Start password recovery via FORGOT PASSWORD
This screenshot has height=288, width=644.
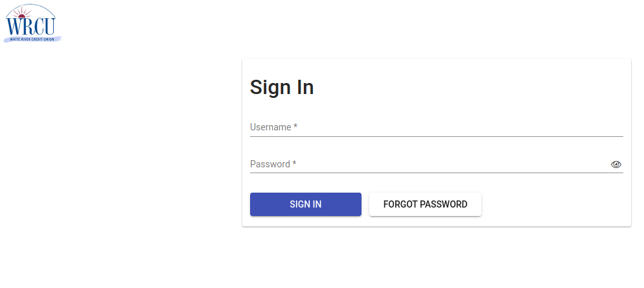coord(425,204)
